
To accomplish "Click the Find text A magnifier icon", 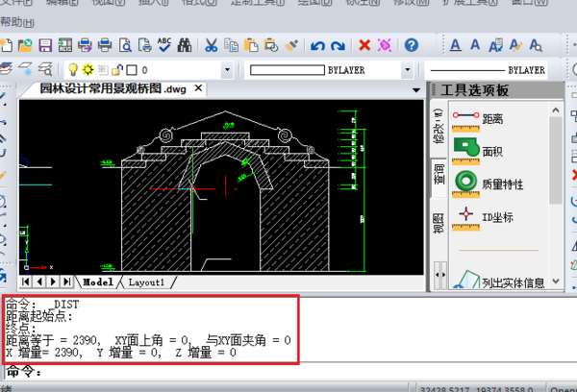I will coord(535,45).
